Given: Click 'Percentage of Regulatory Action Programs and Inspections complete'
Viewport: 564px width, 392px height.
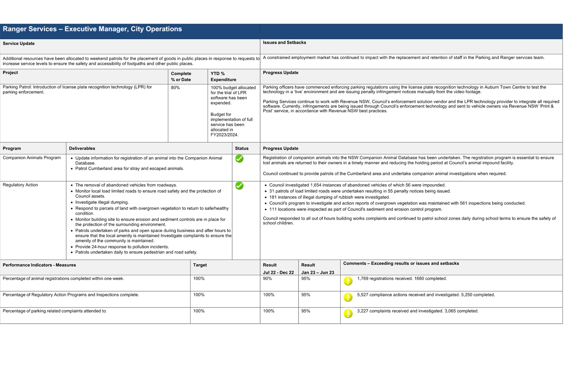Looking at the screenshot, I should click(71, 295).
